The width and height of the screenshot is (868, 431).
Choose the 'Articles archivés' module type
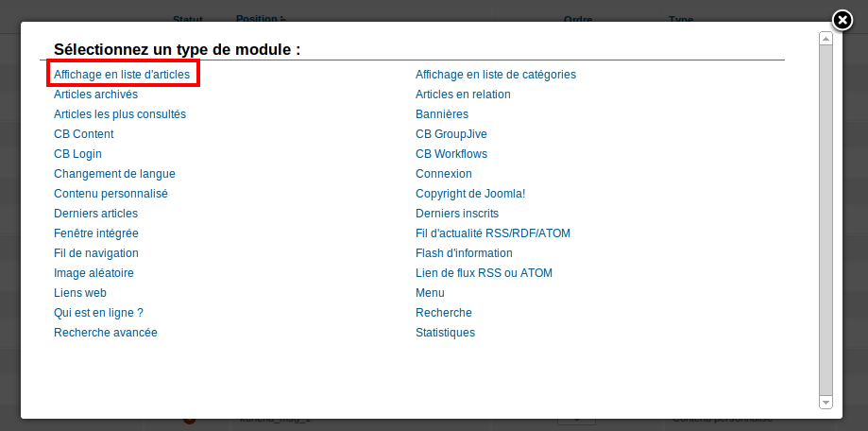[x=95, y=95]
